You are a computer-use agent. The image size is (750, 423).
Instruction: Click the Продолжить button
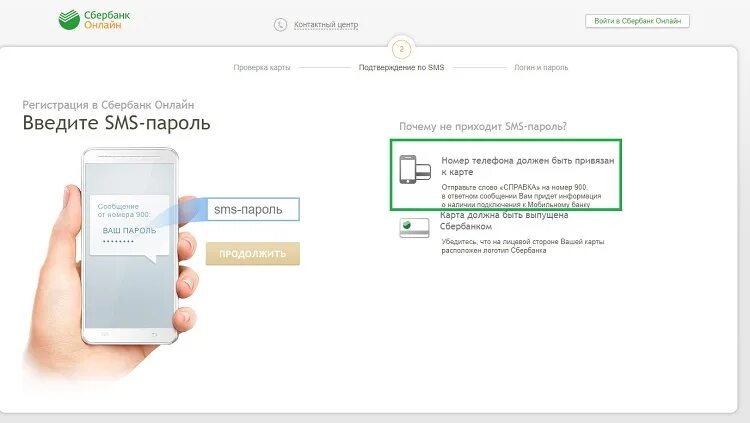(253, 254)
